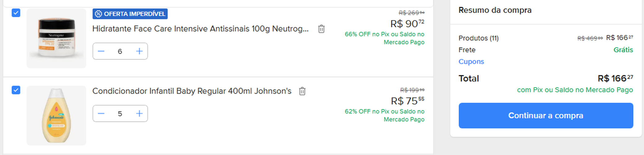Uncheck the Hidratante Face Care checkbox

[x=16, y=13]
